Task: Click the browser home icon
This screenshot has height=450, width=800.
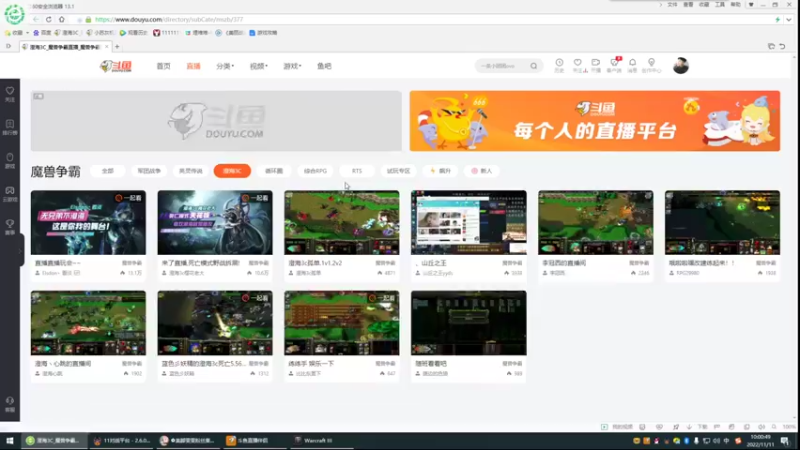Action: pyautogui.click(x=62, y=19)
